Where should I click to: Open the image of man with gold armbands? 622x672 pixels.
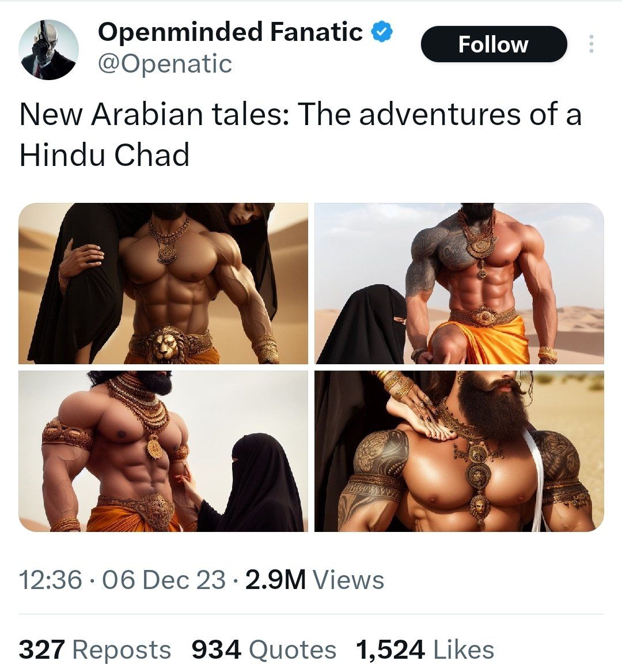tap(163, 451)
